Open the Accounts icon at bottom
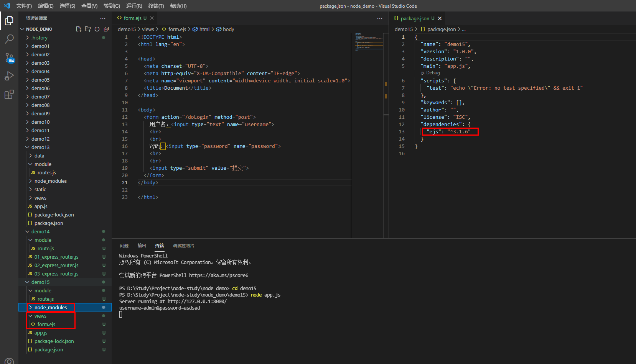This screenshot has width=636, height=364. [x=9, y=361]
